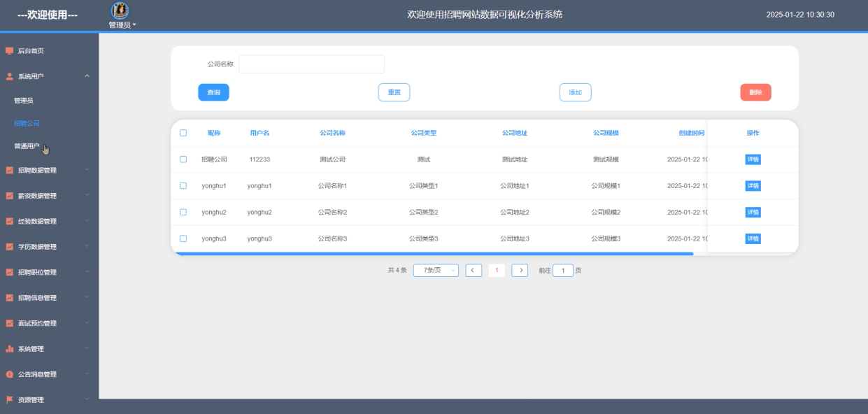This screenshot has width=868, height=414.
Task: Click the 招聘信息管理 chart icon
Action: click(10, 298)
